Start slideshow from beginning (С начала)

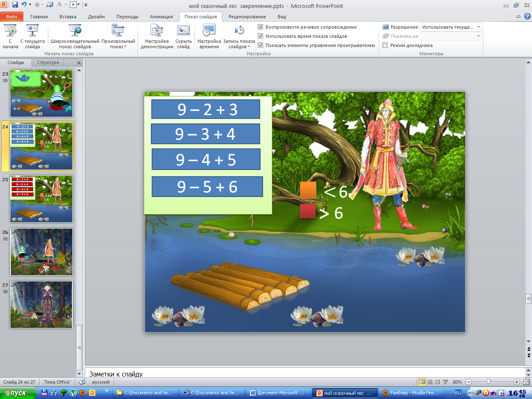pos(10,37)
